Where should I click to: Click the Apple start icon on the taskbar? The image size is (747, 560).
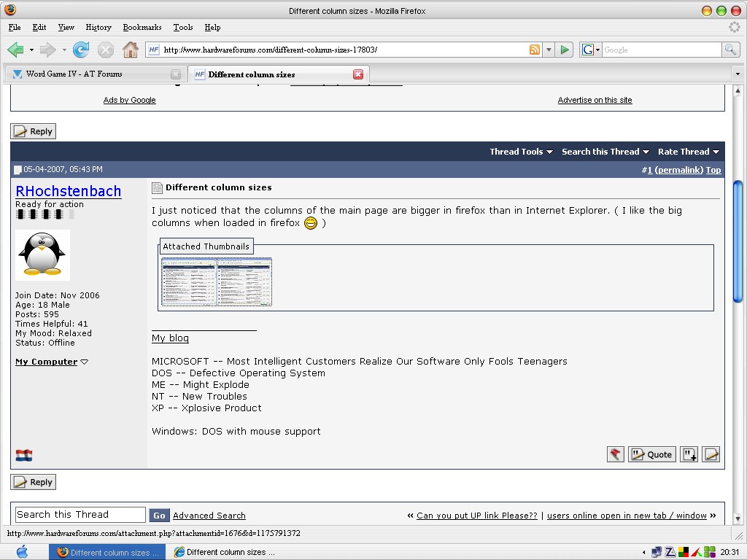[x=22, y=552]
